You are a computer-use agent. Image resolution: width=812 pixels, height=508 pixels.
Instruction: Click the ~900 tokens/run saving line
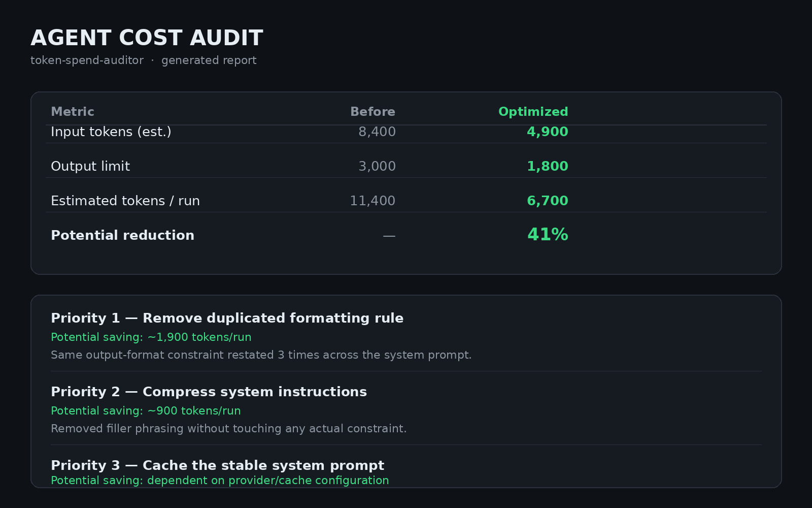146,411
